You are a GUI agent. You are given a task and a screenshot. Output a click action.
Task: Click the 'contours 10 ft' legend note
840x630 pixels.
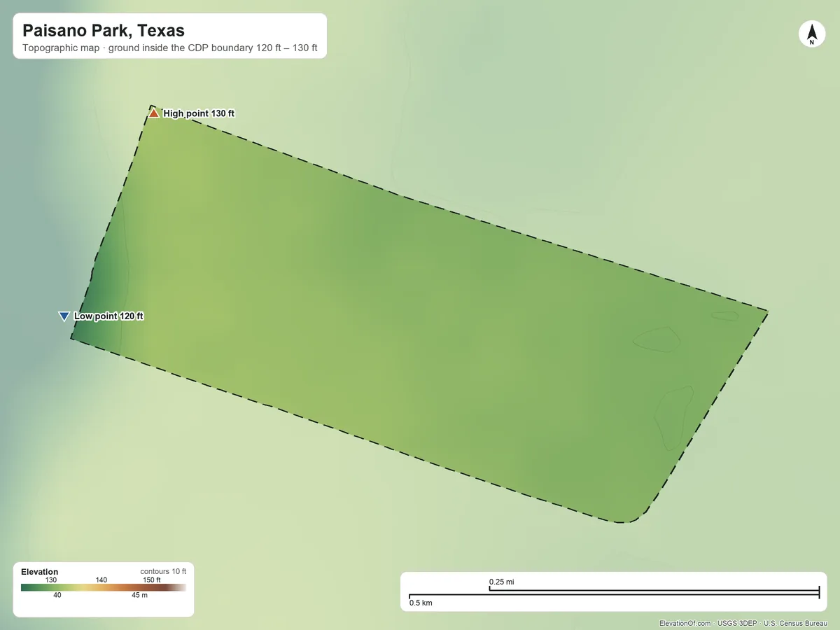point(163,571)
